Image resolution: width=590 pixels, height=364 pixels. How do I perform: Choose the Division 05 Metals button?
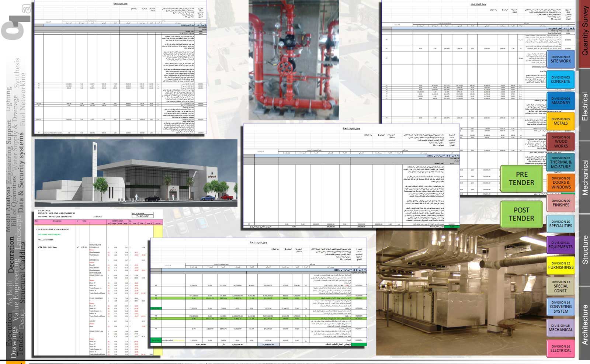click(560, 121)
